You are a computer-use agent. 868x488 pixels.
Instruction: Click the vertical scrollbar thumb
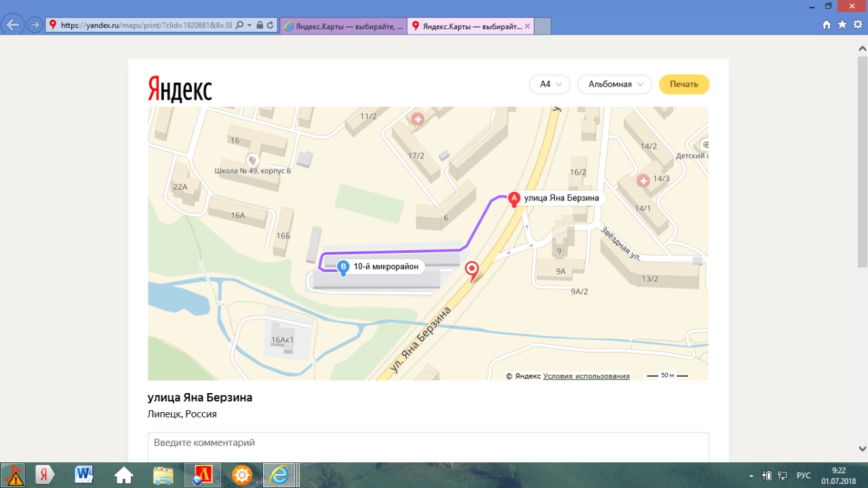coord(863,161)
